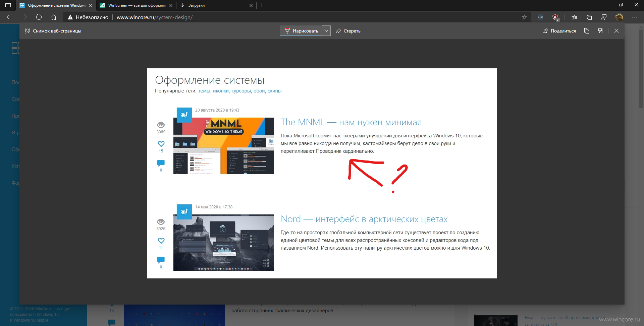Open the Collections panel
The width and height of the screenshot is (644, 326).
589,17
